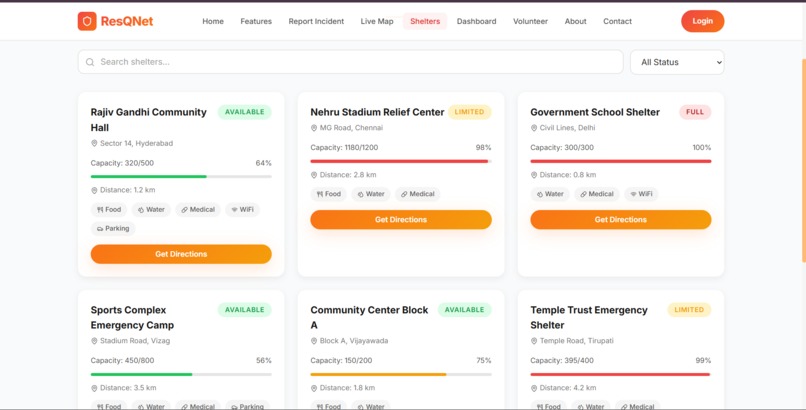Open the All Status filter dropdown

click(677, 62)
